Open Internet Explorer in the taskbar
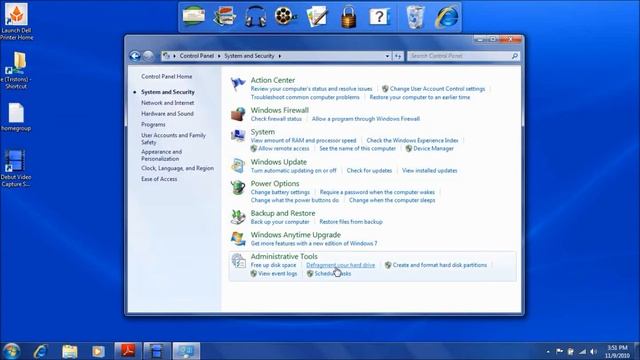The width and height of the screenshot is (640, 360). (41, 351)
